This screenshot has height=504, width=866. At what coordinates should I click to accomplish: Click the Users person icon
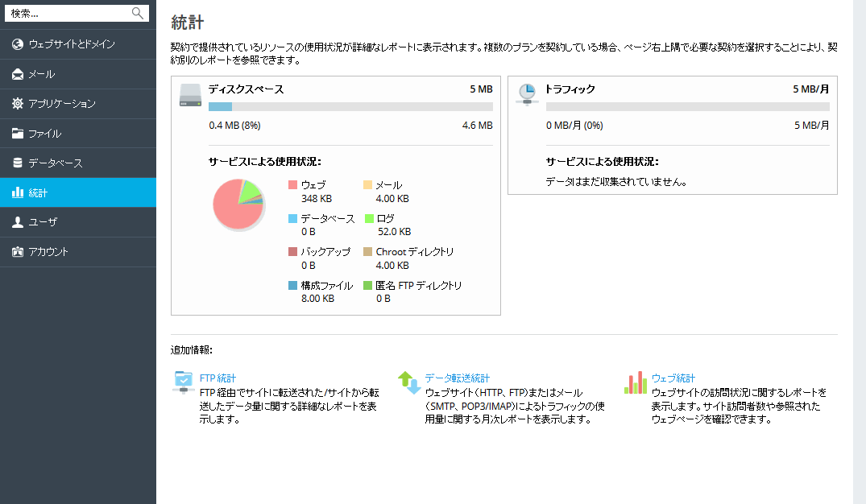pyautogui.click(x=18, y=222)
